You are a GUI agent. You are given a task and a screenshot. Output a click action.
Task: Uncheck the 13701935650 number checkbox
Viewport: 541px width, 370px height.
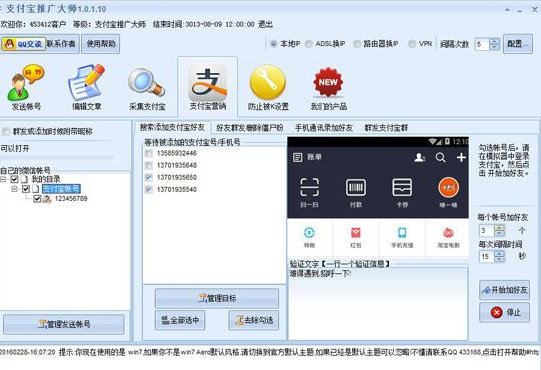click(x=149, y=177)
